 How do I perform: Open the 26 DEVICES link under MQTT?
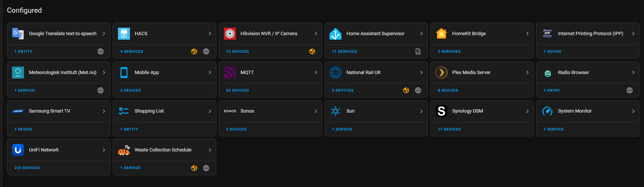tap(237, 91)
